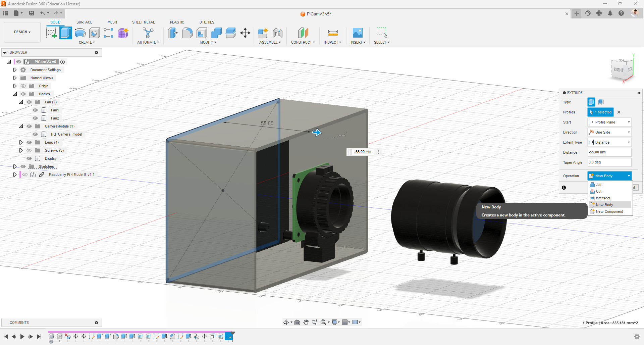Show the Origin folder
The height and width of the screenshot is (345, 644).
(23, 86)
